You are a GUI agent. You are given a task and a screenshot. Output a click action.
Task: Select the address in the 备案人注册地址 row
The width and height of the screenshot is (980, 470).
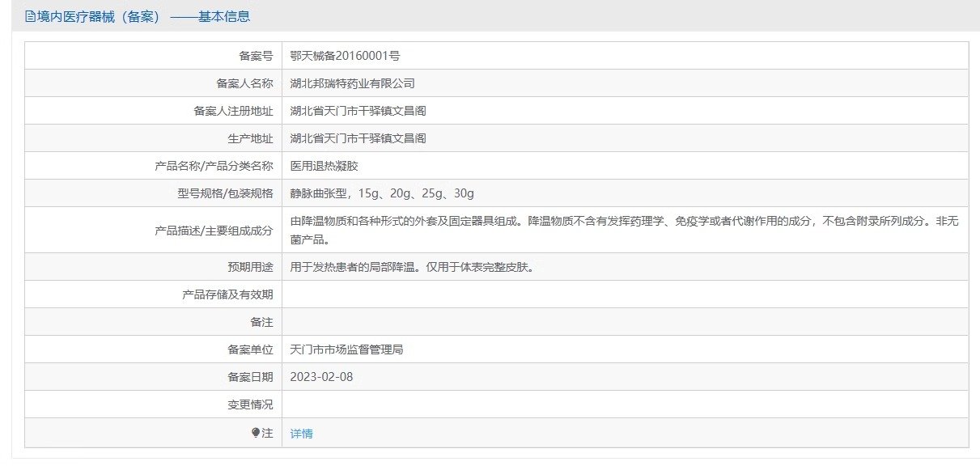coord(358,111)
